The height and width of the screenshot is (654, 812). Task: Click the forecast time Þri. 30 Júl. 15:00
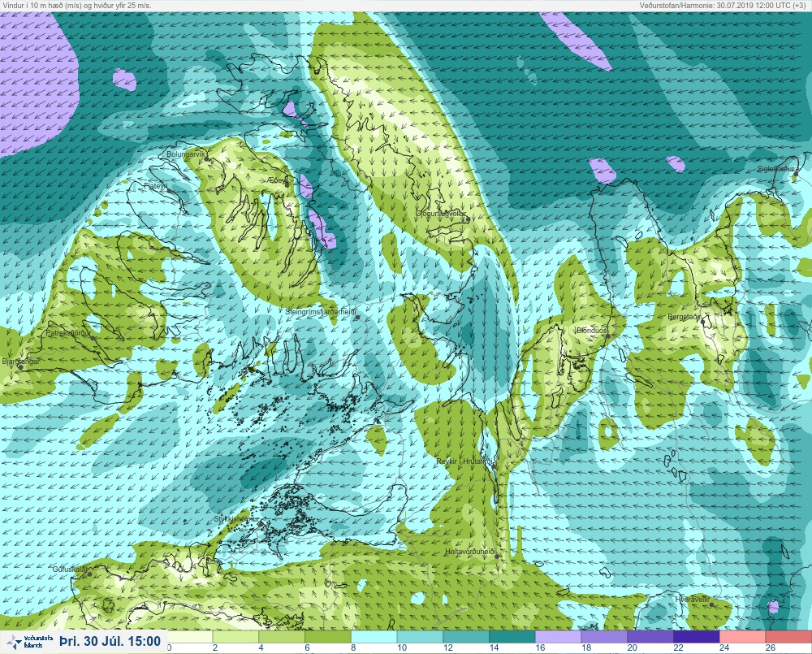110,642
